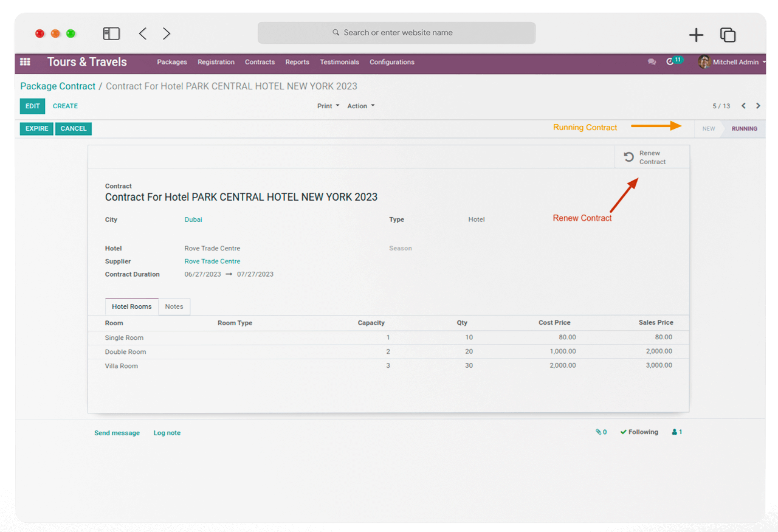Click the CREATE button
778x532 pixels.
[65, 106]
